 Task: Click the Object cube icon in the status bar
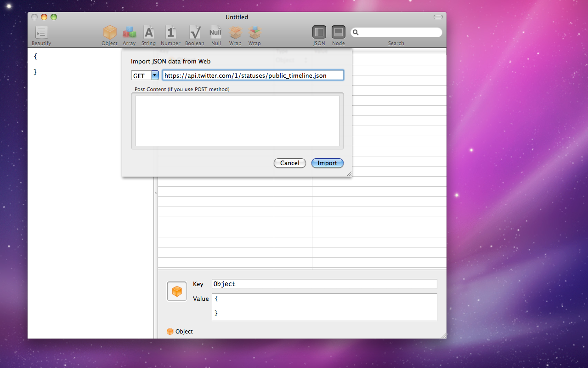click(170, 331)
